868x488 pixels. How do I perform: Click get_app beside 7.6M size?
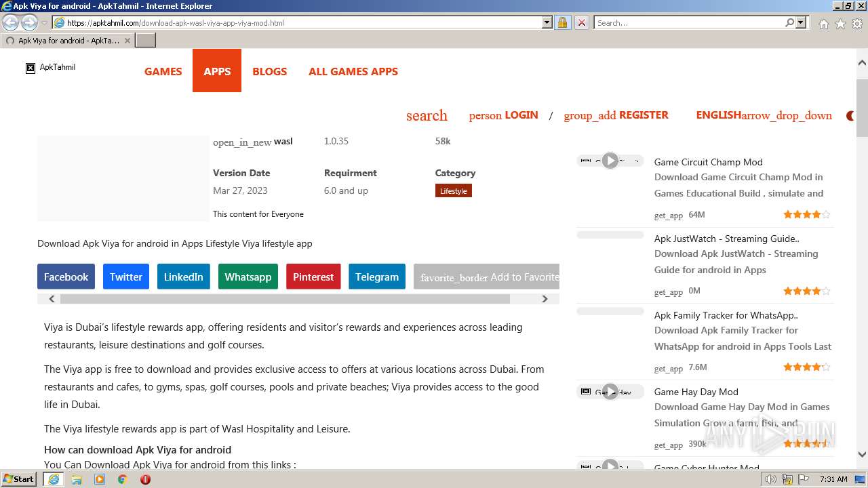click(668, 369)
